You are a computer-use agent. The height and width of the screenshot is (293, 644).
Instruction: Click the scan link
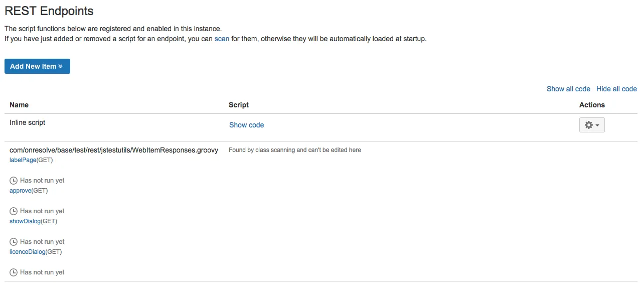tap(222, 39)
